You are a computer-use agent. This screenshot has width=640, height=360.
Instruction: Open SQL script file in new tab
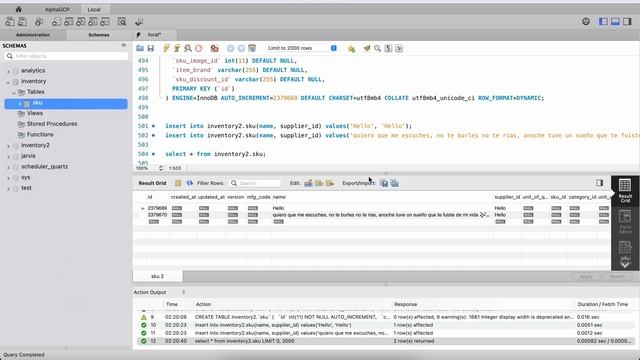click(x=22, y=22)
